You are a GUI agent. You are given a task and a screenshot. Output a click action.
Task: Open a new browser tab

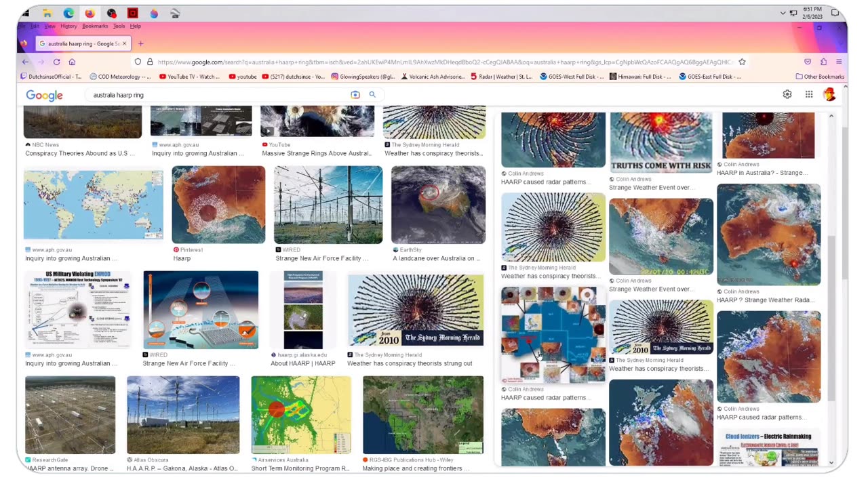(x=140, y=43)
